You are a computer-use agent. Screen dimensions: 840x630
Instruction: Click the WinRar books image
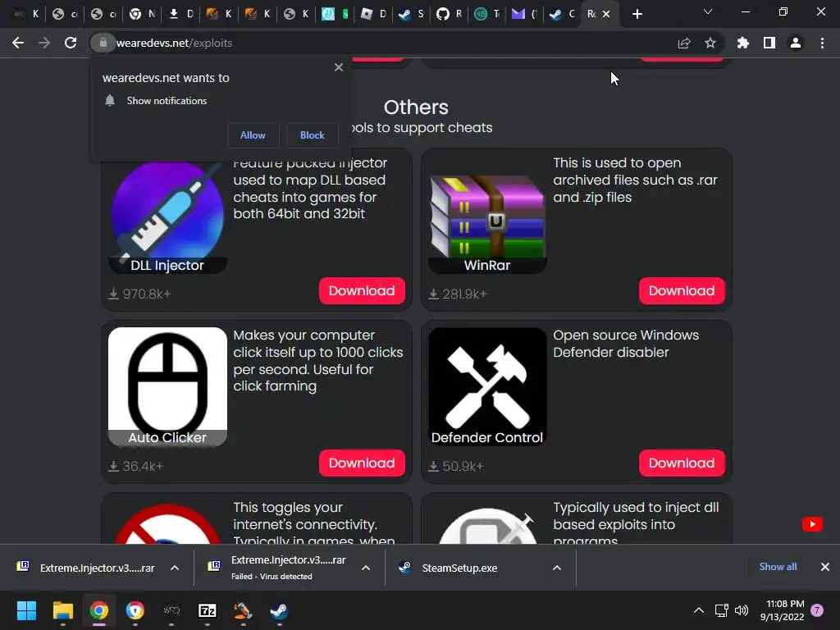pos(487,217)
